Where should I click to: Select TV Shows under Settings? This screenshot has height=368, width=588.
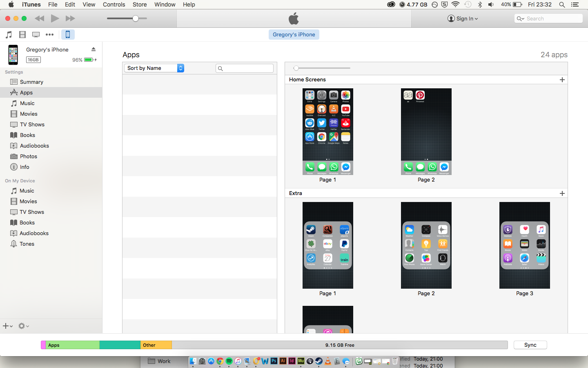click(x=51, y=124)
